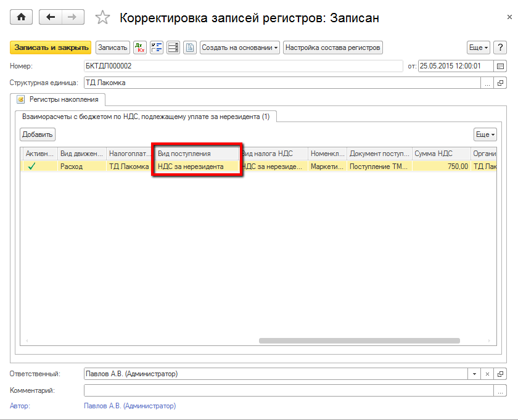Clear the Ответственный field with X icon

(487, 374)
